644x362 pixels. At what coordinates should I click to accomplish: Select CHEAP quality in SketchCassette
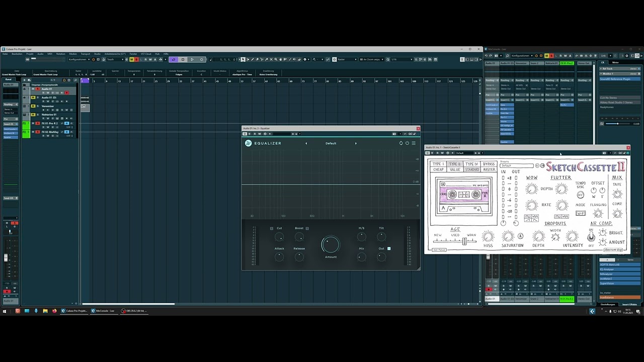pos(438,169)
